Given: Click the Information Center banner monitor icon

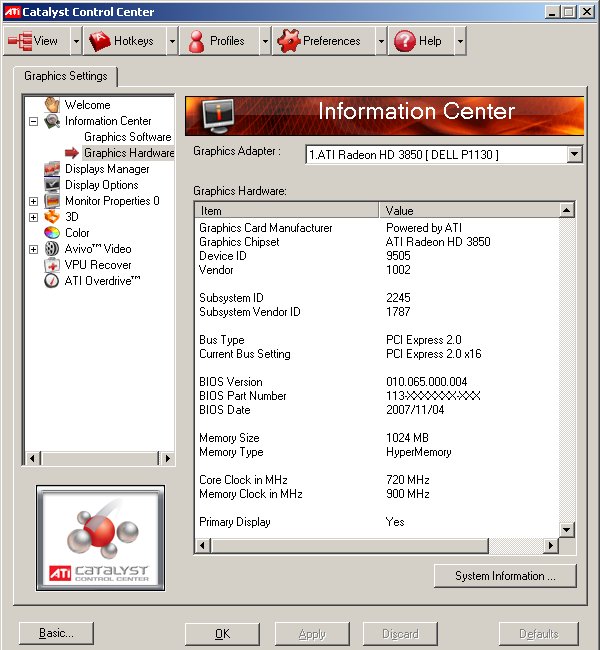Looking at the screenshot, I should (x=218, y=116).
